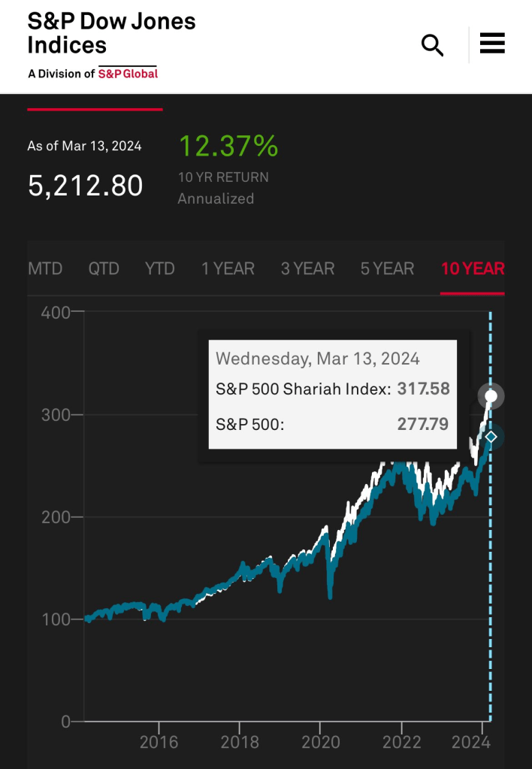Screen dimensions: 532x769
Task: Click the 5,212.80 index level
Action: pyautogui.click(x=86, y=185)
